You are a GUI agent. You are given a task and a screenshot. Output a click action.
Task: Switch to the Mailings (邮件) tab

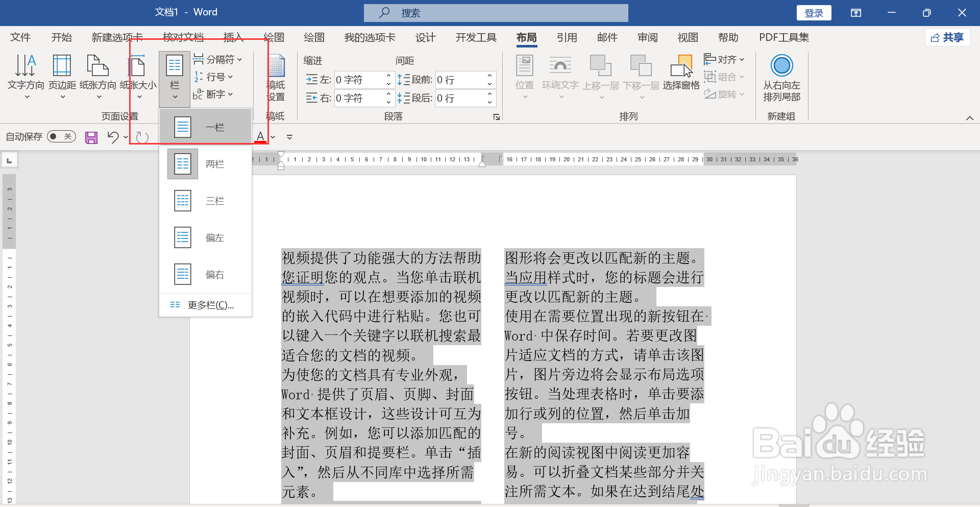(x=607, y=37)
